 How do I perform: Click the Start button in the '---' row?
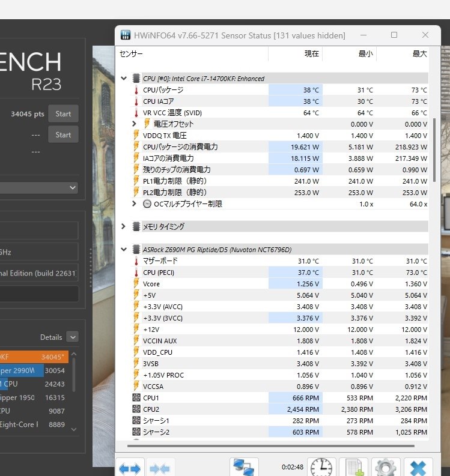click(x=63, y=135)
